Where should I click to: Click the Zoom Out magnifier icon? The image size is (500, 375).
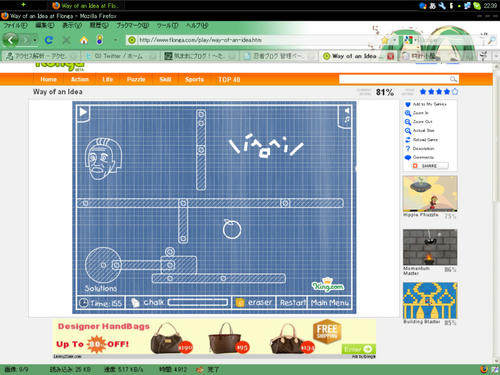click(x=408, y=122)
